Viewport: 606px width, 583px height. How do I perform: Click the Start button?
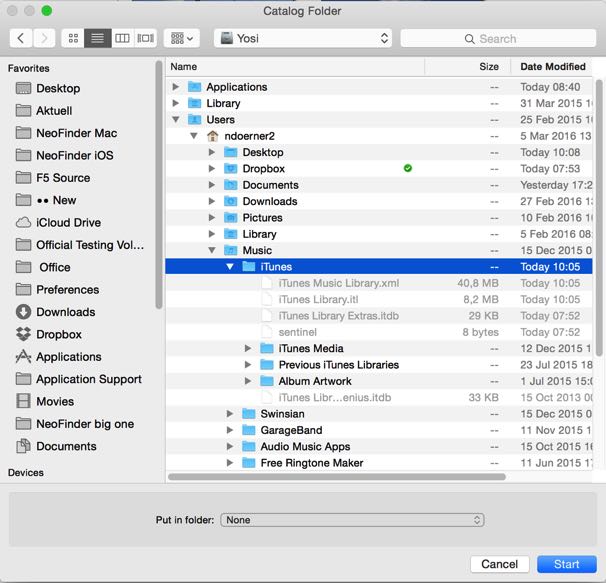tap(567, 564)
